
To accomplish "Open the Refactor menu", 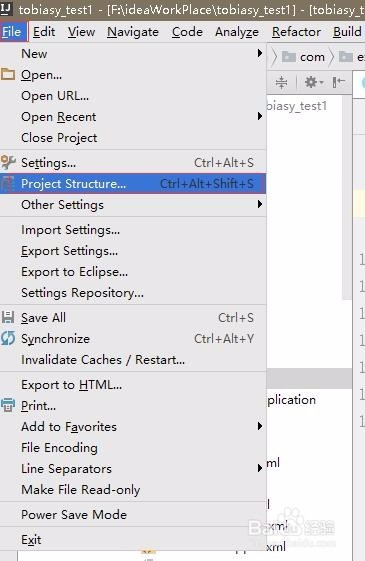I will [296, 32].
